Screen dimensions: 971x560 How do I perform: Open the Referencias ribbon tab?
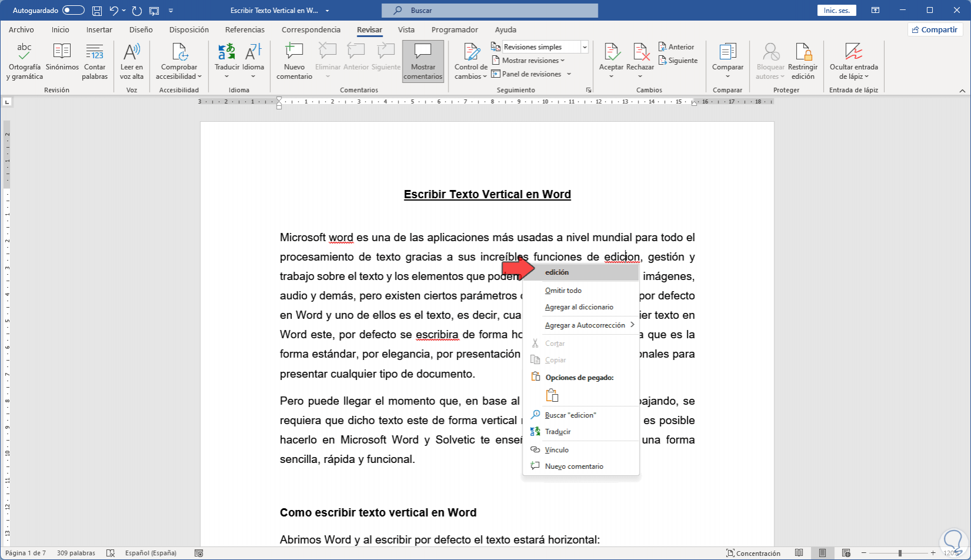pos(245,29)
